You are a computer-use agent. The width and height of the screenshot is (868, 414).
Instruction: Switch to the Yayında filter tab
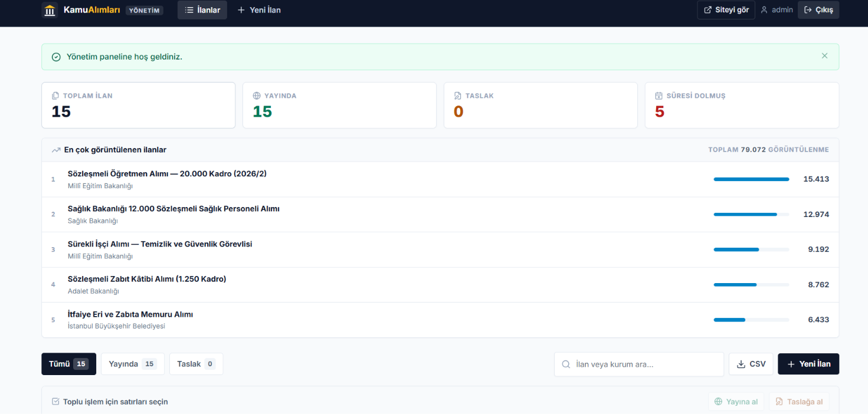(132, 364)
